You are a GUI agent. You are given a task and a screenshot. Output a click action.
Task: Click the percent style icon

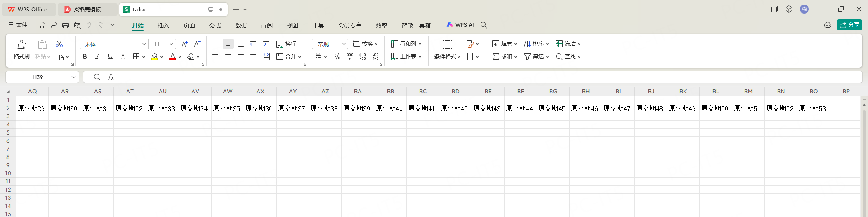point(337,57)
